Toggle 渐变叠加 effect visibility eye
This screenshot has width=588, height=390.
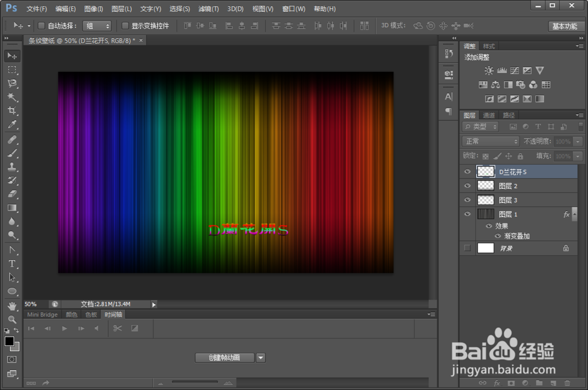[497, 236]
